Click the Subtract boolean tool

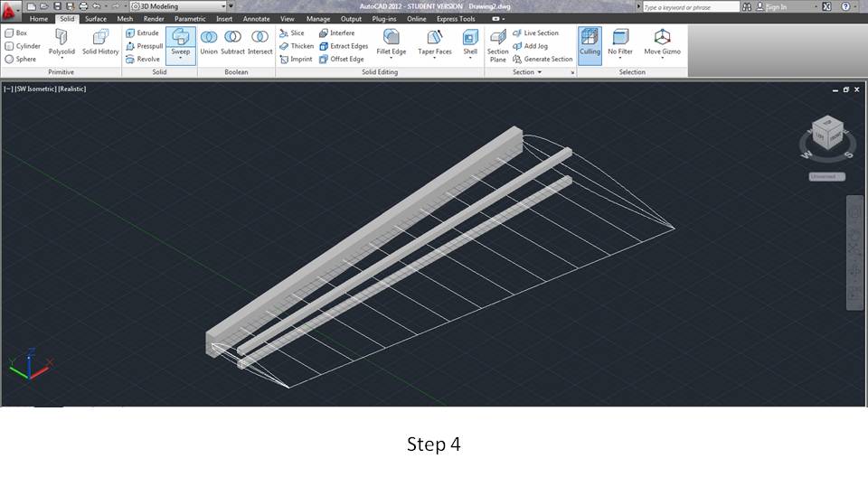(x=232, y=42)
